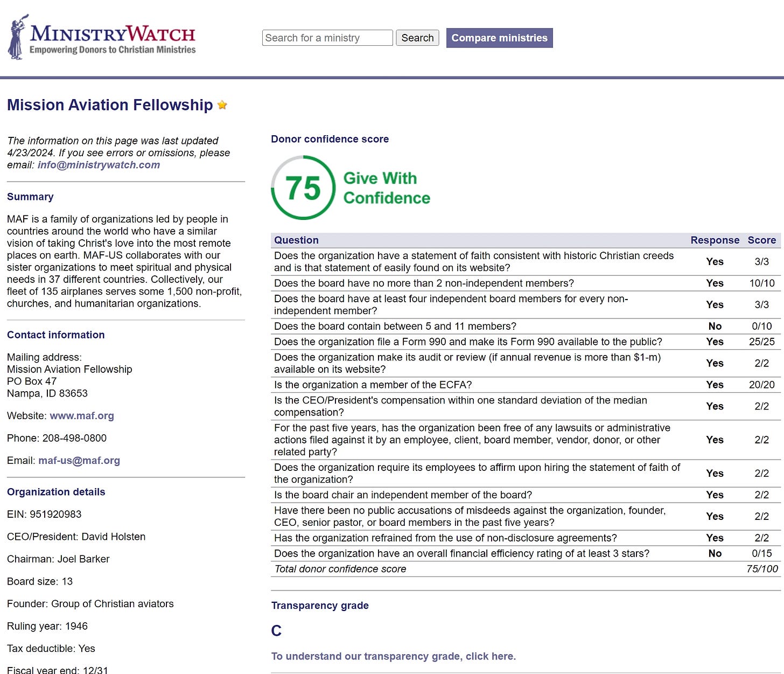Click the 20/20 ECFA score
This screenshot has width=784, height=674.
pyautogui.click(x=762, y=385)
